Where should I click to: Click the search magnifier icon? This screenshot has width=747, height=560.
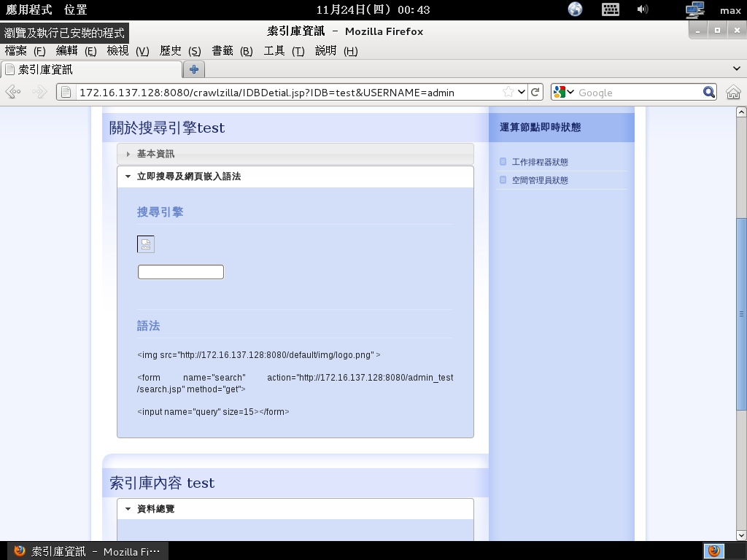point(708,93)
